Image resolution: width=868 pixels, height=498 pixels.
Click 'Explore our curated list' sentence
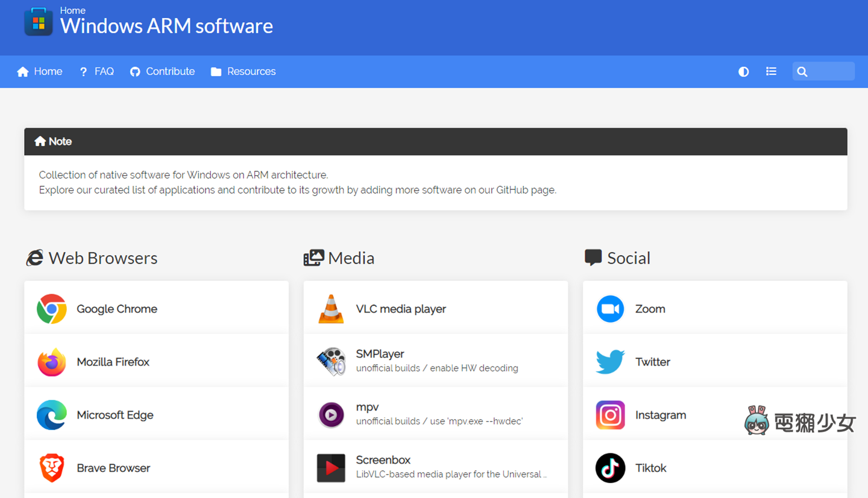tap(298, 190)
